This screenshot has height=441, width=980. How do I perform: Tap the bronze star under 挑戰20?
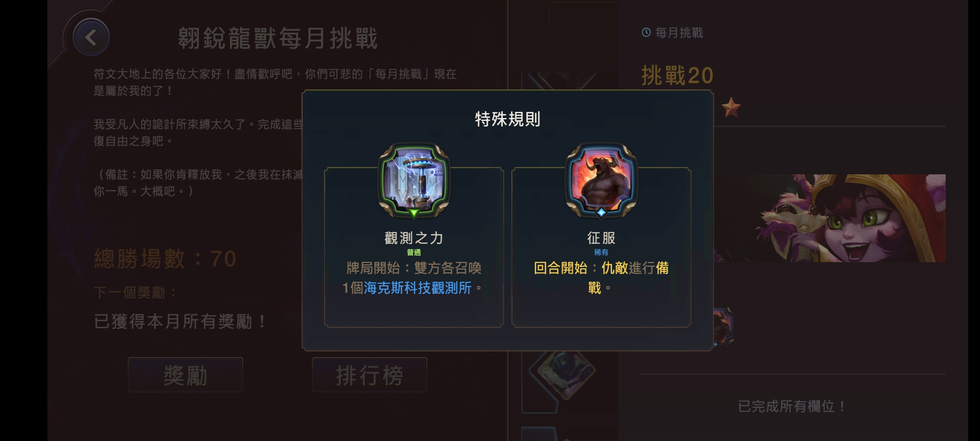coord(731,107)
